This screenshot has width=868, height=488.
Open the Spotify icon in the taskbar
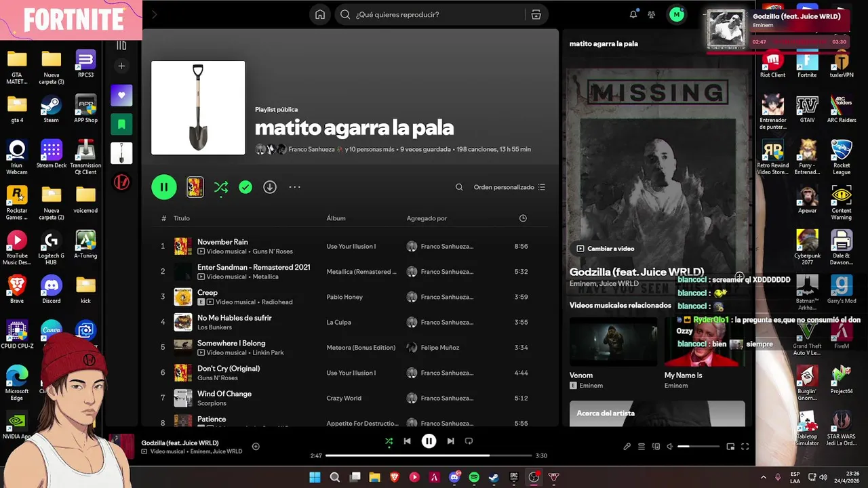point(474,477)
